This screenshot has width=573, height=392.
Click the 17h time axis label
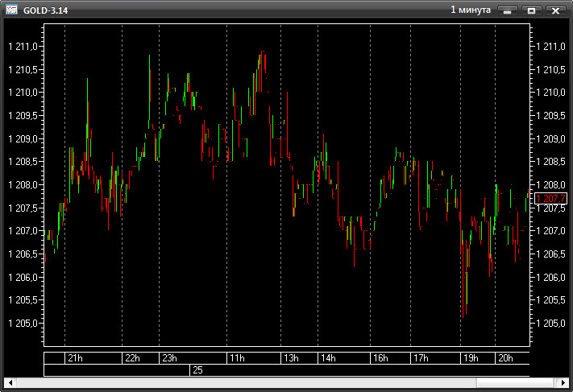coord(421,358)
